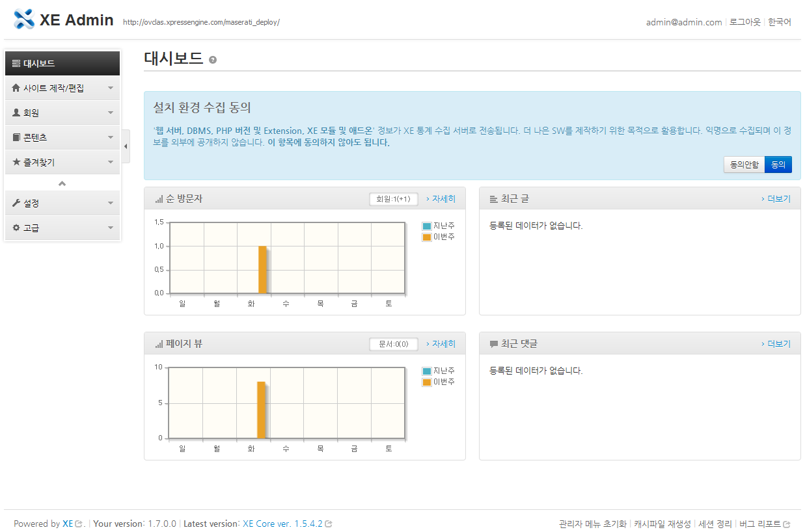
Task: Click the bar chart icon on 순 방문자 panel
Action: [x=159, y=199]
